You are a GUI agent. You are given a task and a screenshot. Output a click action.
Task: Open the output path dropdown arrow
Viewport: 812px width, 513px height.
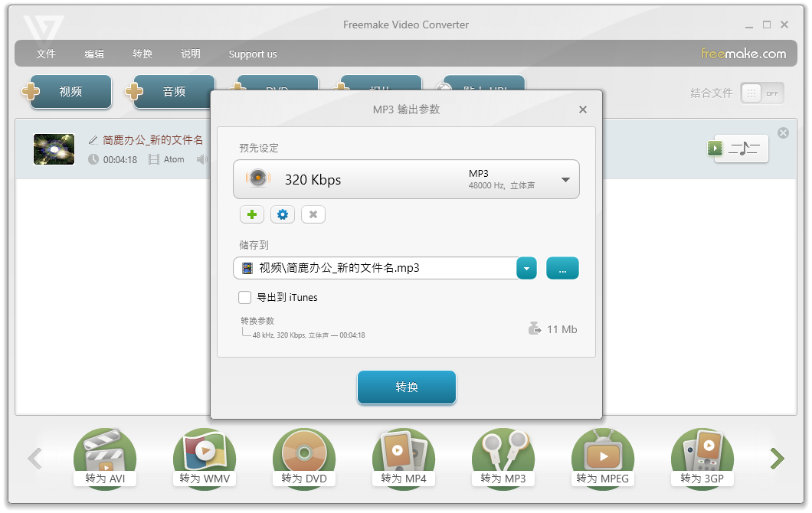point(526,268)
